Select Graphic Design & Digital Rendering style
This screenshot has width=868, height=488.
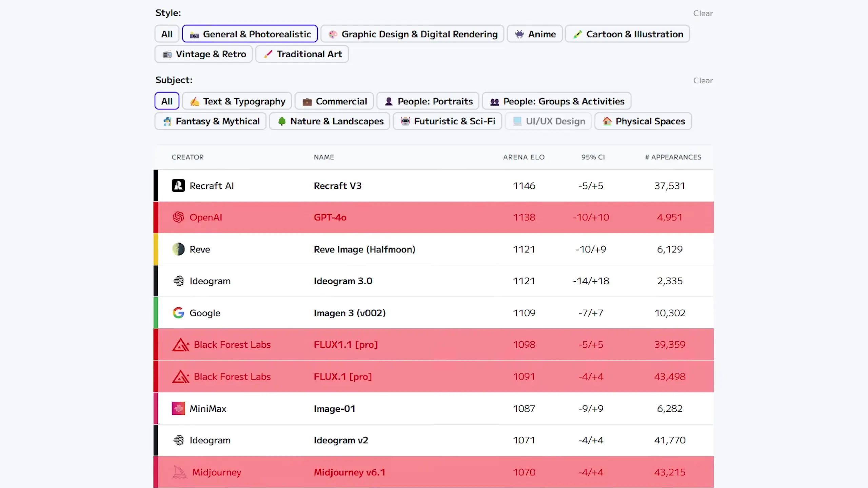coord(412,34)
